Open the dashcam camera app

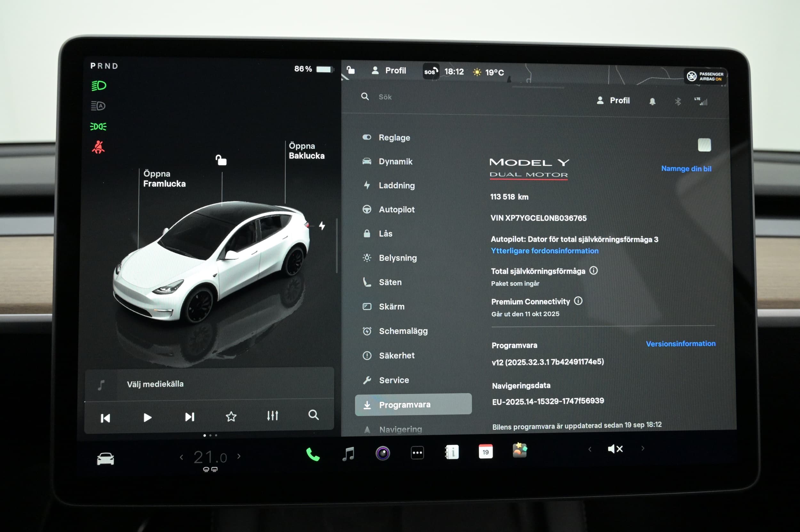point(382,453)
